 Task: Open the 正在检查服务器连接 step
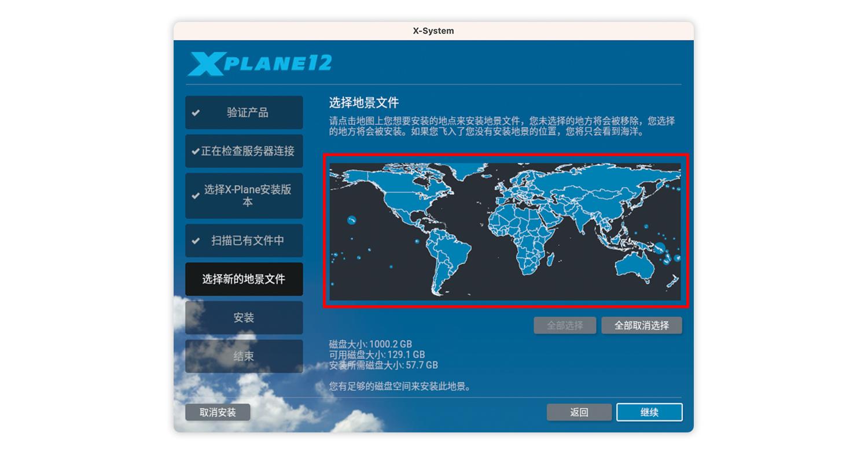click(244, 151)
